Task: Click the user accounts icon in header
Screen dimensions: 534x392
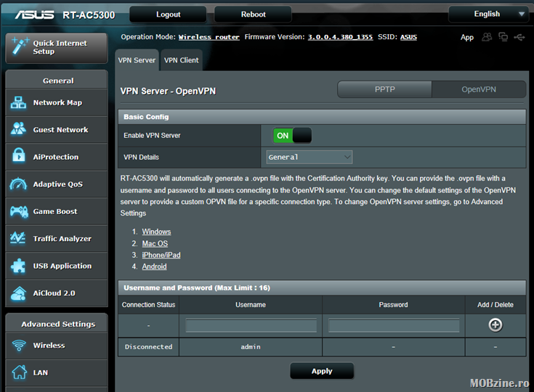Action: [487, 37]
